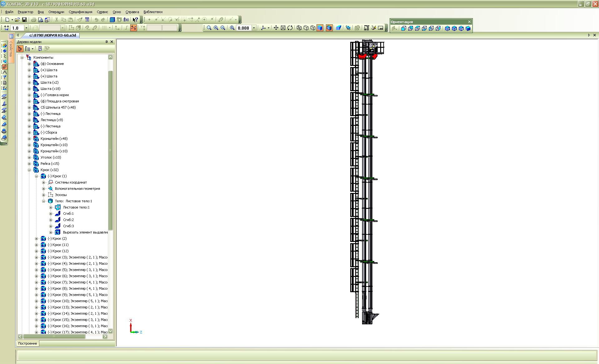Viewport: 599px width, 364px height.
Task: Click the Построение tab at bottom
Action: click(27, 343)
